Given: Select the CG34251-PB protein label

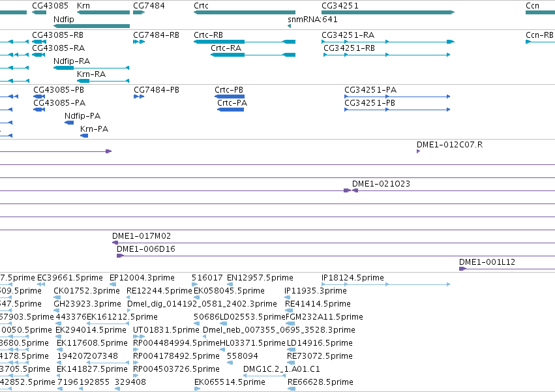Looking at the screenshot, I should (x=370, y=102).
